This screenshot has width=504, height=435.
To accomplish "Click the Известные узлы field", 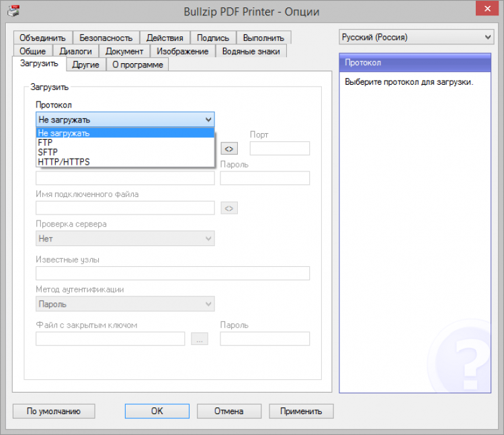I will click(173, 273).
